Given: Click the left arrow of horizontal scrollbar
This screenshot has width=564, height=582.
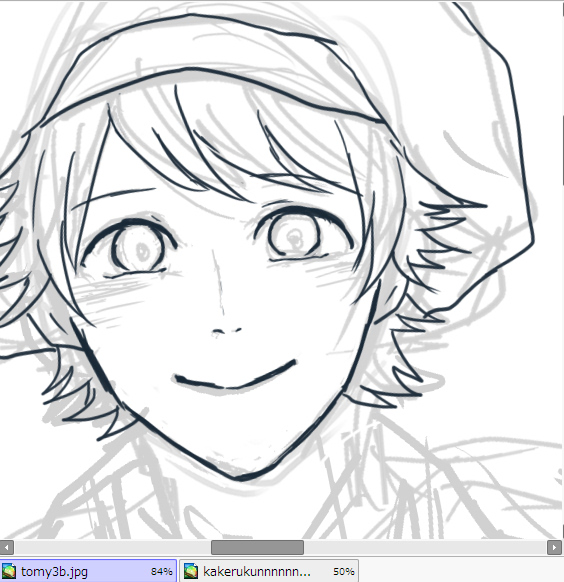Looking at the screenshot, I should pyautogui.click(x=6, y=547).
